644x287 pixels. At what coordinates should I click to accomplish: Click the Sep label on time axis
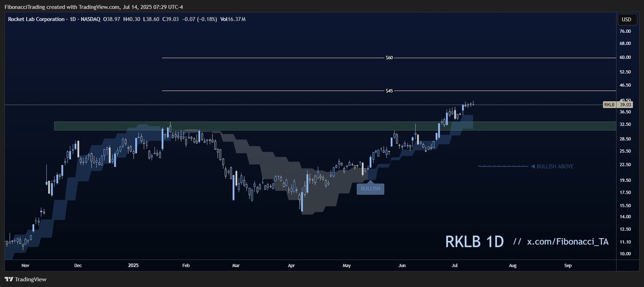coord(568,266)
